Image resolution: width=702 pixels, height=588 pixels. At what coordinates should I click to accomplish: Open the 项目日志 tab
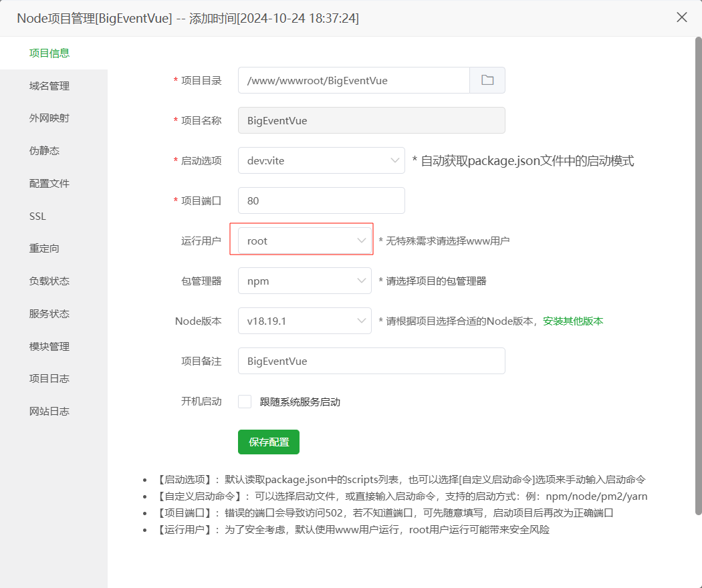(x=49, y=379)
